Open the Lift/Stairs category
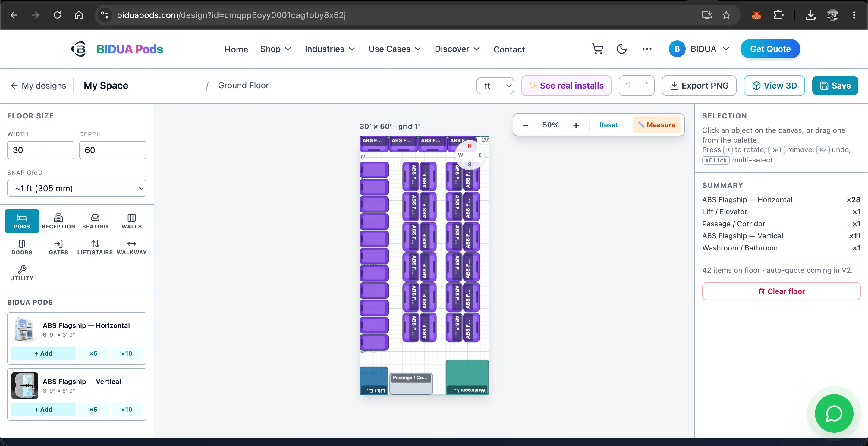The image size is (868, 446). [95, 247]
